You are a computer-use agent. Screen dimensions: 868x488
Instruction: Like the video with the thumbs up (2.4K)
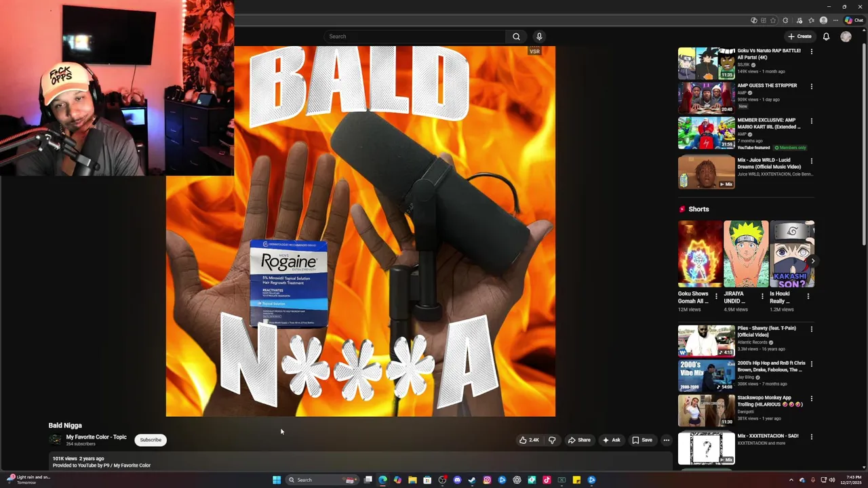click(x=529, y=440)
